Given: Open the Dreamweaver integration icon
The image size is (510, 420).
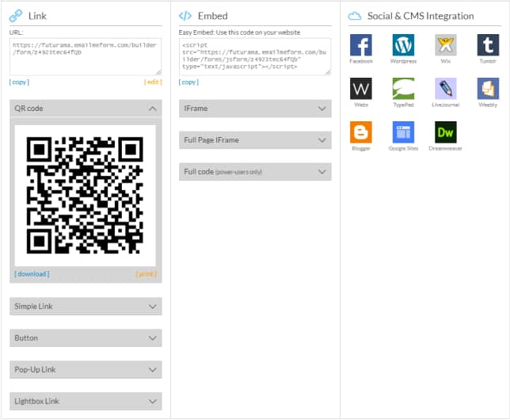Looking at the screenshot, I should [x=445, y=132].
